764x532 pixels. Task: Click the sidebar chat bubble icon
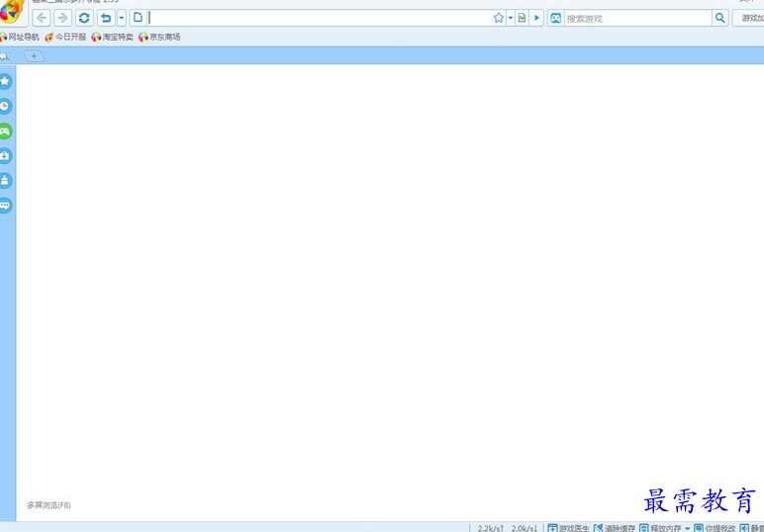coord(5,206)
